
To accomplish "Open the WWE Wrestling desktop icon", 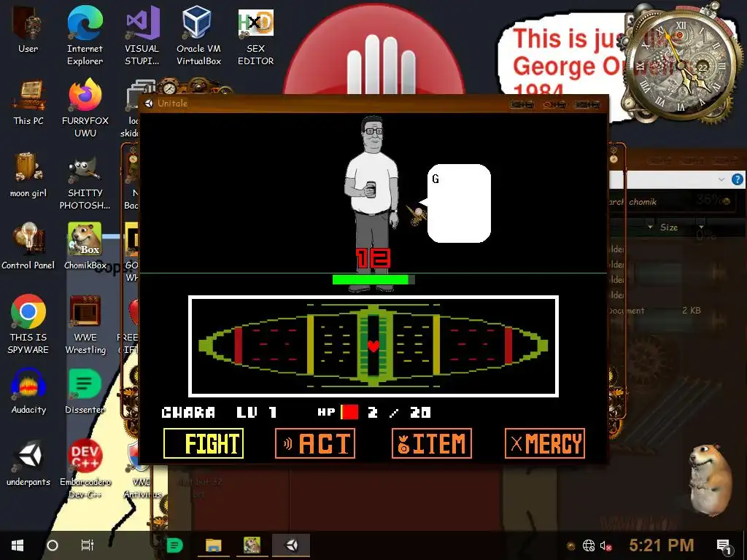I will [x=85, y=324].
